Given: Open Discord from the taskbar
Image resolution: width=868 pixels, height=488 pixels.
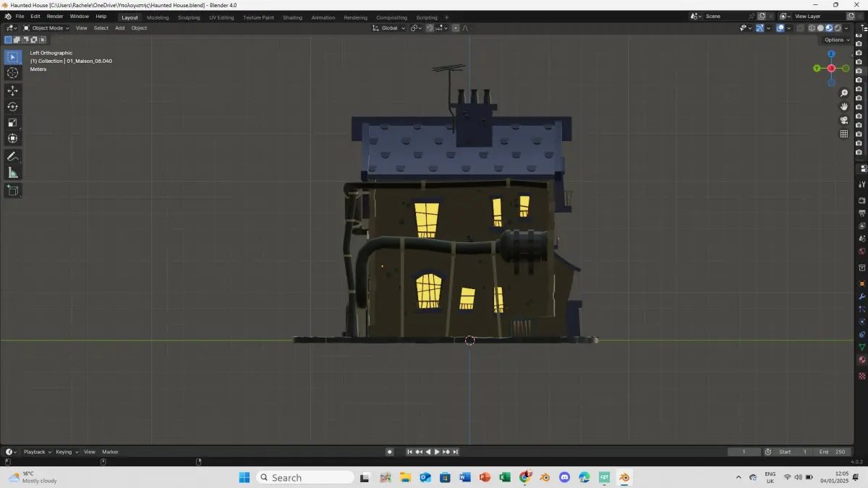Looking at the screenshot, I should (x=564, y=477).
